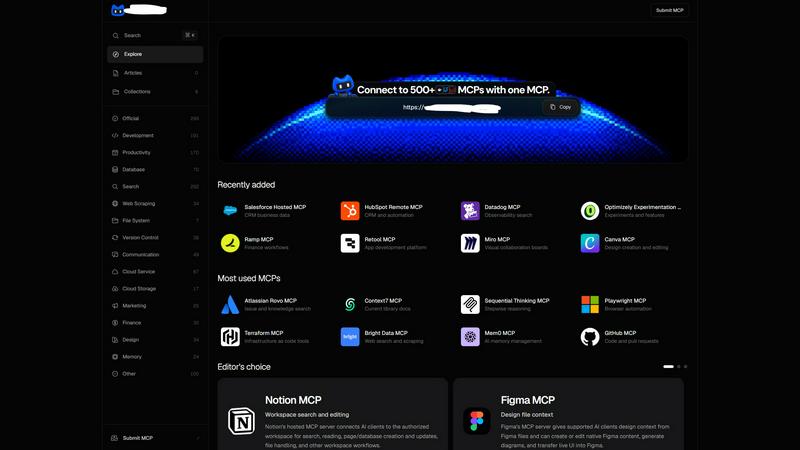Viewport: 800px width, 450px height.
Task: Click the blue cat logo in the header
Action: [118, 10]
